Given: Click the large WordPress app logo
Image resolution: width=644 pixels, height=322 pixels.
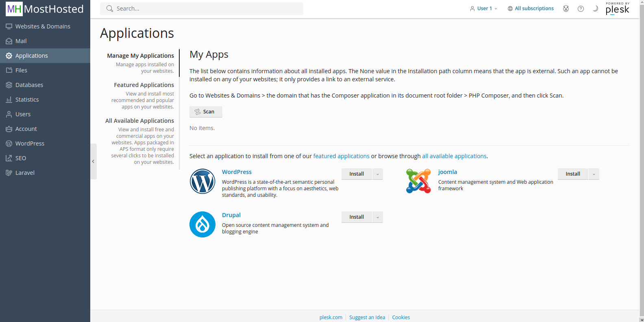Looking at the screenshot, I should pos(202,181).
